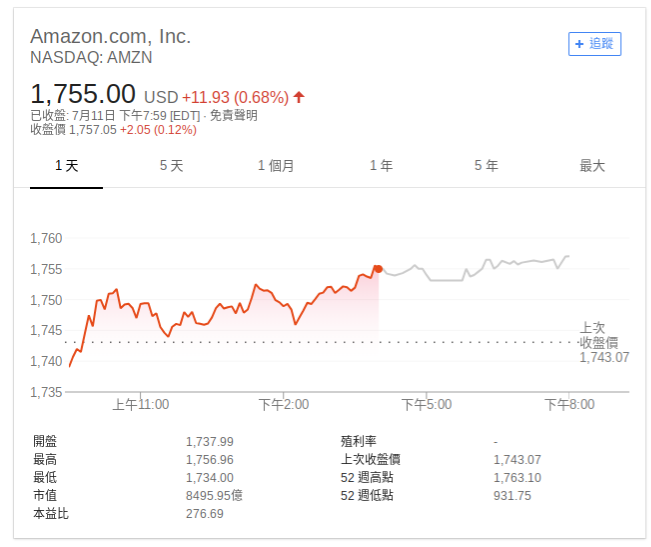The image size is (651, 547).
Task: Click the red up-arrow price change icon
Action: pyautogui.click(x=299, y=97)
